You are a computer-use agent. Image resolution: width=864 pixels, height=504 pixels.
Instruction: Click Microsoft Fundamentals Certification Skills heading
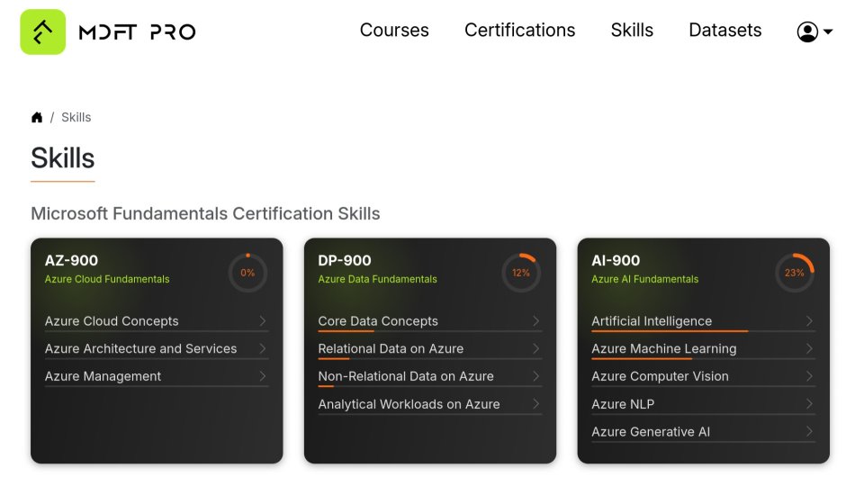(205, 213)
